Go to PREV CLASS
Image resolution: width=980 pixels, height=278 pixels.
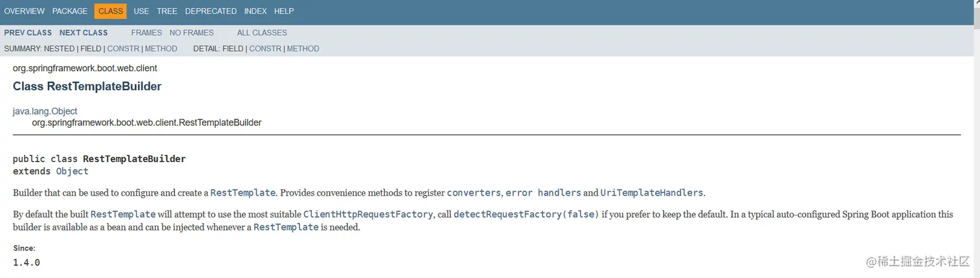pyautogui.click(x=28, y=32)
